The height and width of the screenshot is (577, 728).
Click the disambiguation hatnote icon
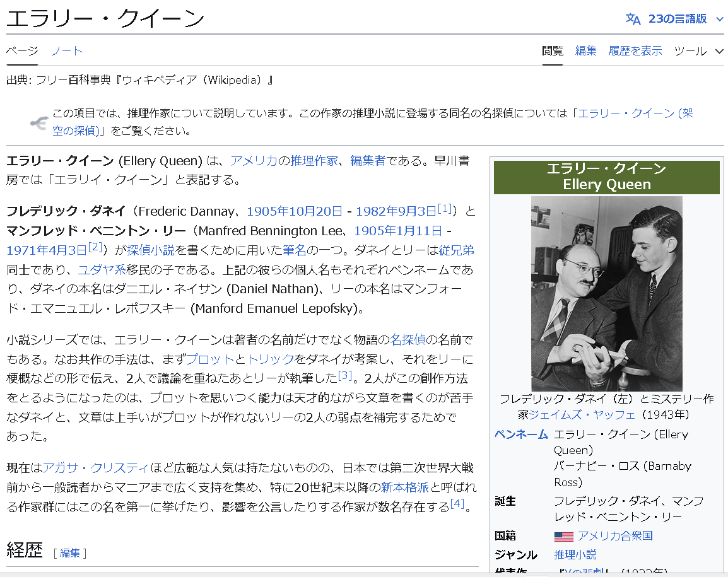tap(39, 122)
